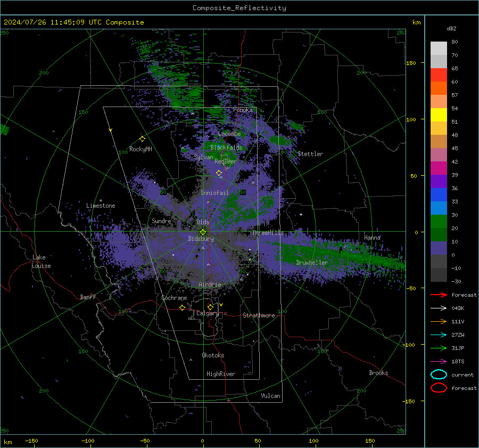Click the red forecast arrow in legend
This screenshot has width=479, height=448.
[439, 295]
